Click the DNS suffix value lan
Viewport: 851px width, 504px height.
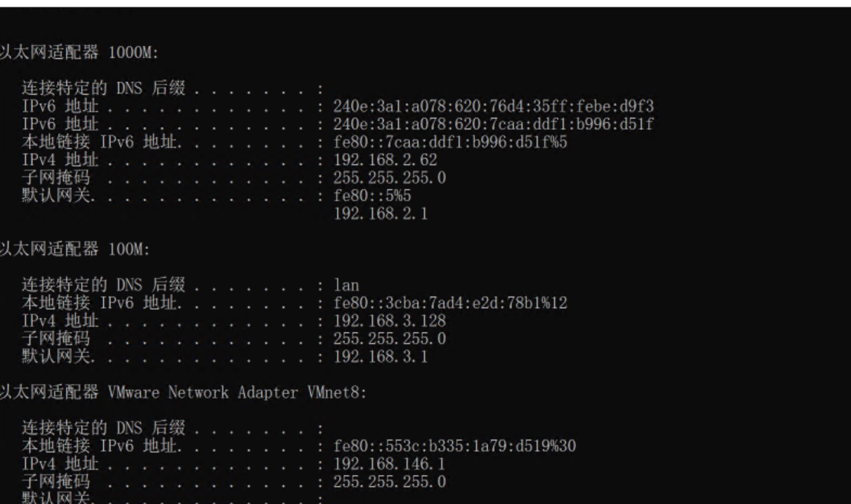[x=346, y=285]
